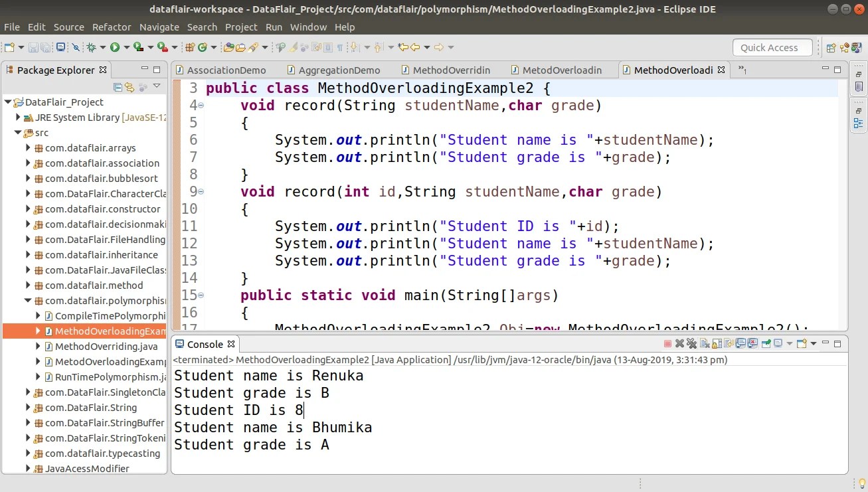Select com.DataFlair.String package
This screenshot has width=868, height=492.
click(91, 408)
